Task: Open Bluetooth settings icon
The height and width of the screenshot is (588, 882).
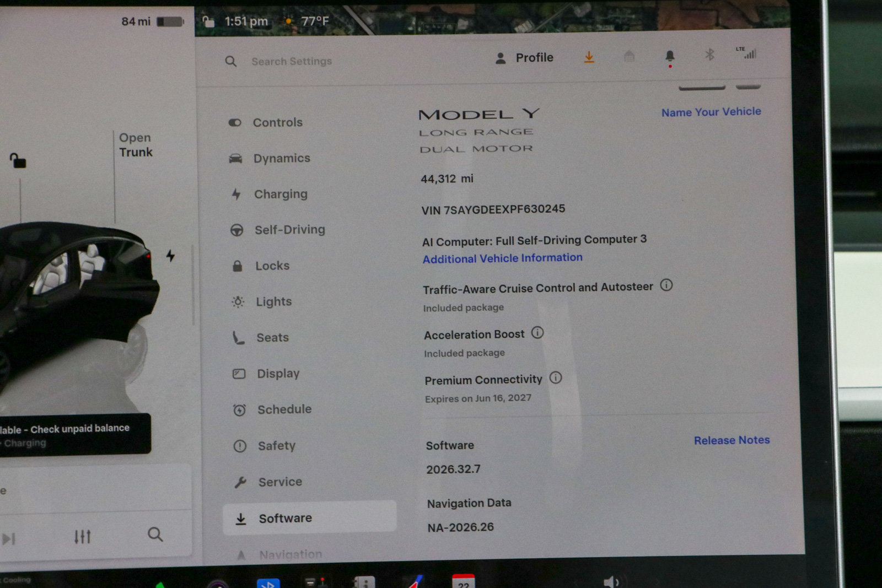Action: click(709, 54)
